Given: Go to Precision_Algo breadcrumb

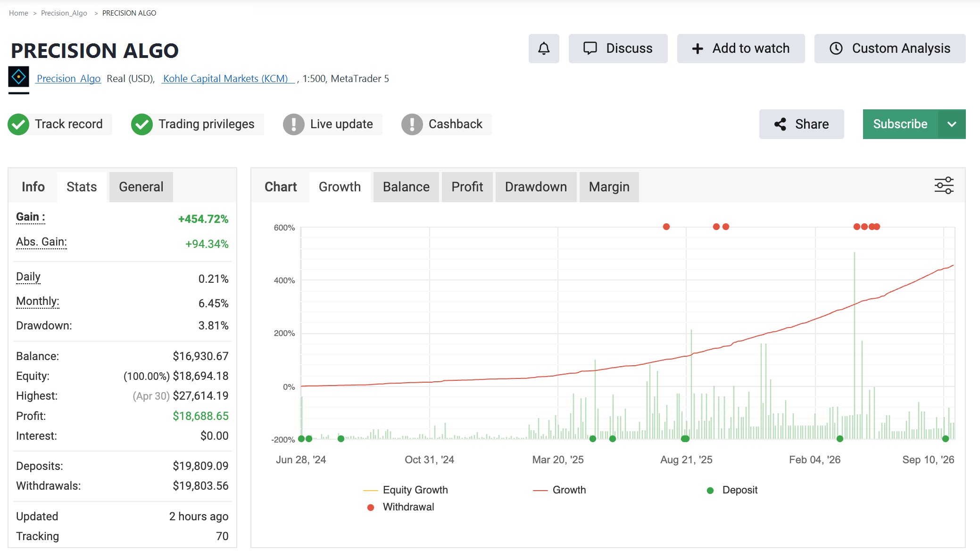Looking at the screenshot, I should (64, 13).
